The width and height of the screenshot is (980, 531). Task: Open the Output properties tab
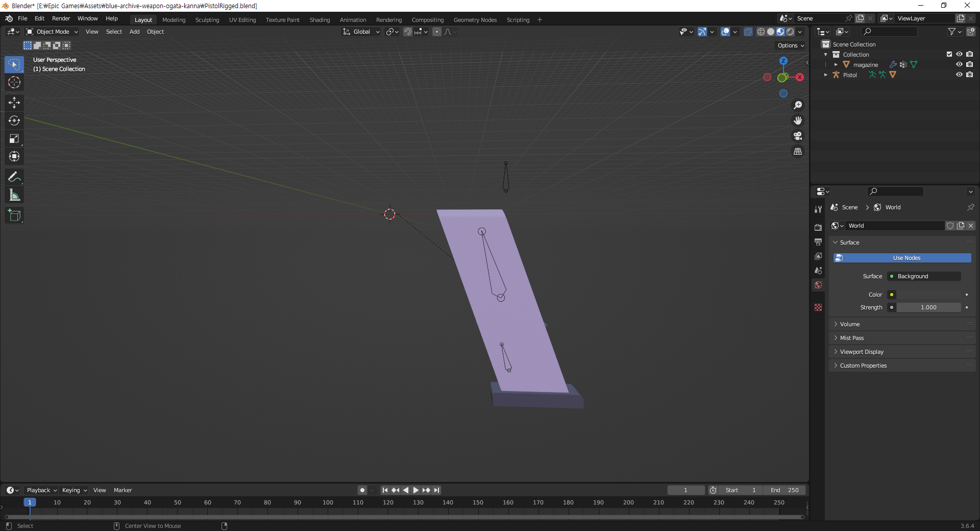coord(818,242)
